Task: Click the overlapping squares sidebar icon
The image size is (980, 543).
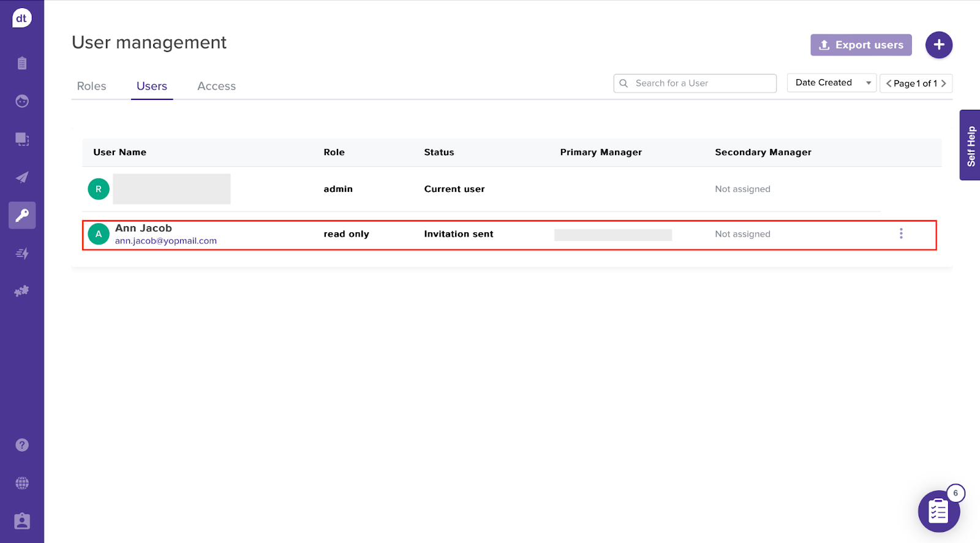Action: 22,139
